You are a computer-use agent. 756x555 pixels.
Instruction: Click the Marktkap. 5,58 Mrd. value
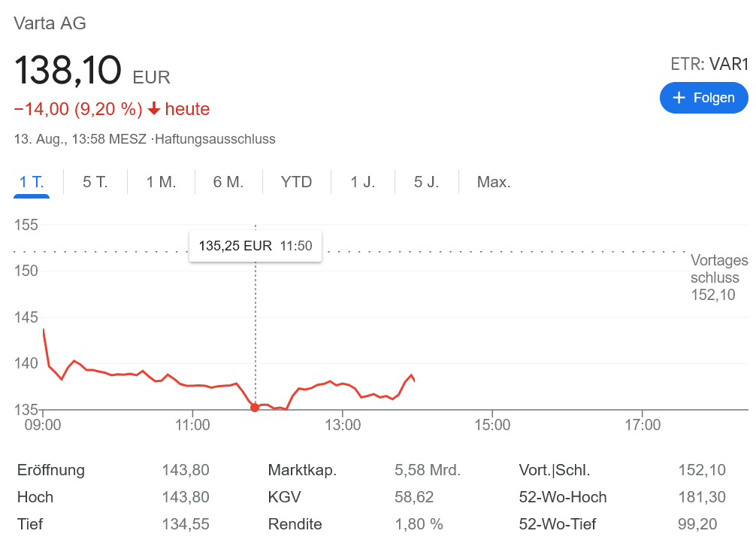(x=427, y=471)
